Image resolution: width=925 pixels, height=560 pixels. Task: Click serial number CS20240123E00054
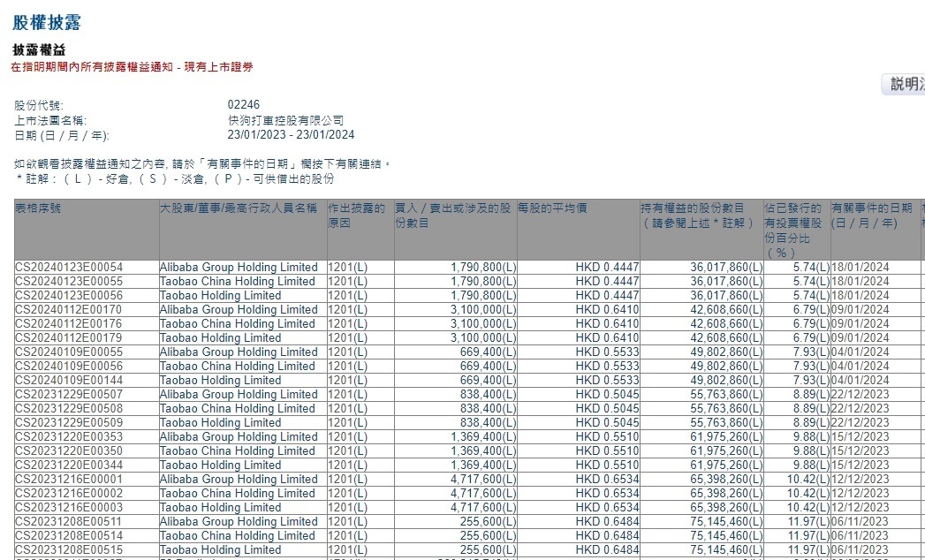(69, 268)
